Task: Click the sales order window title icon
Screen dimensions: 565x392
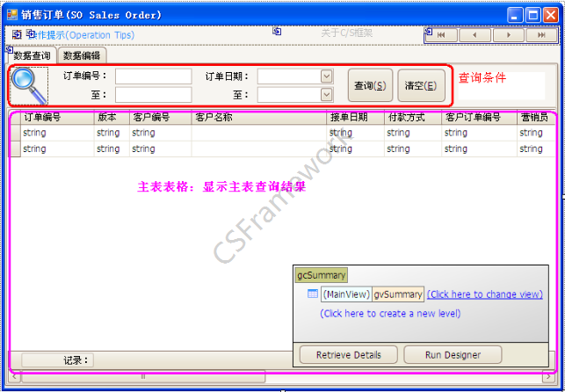Action: coord(12,15)
